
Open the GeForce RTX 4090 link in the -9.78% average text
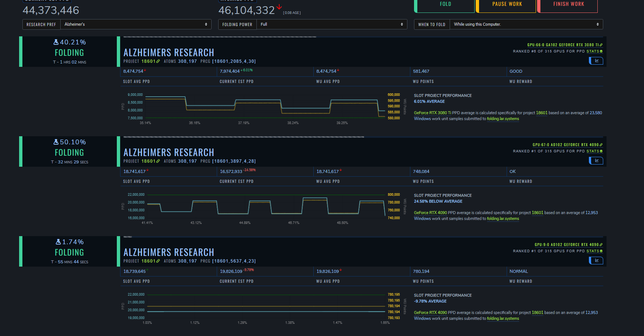[431, 313]
